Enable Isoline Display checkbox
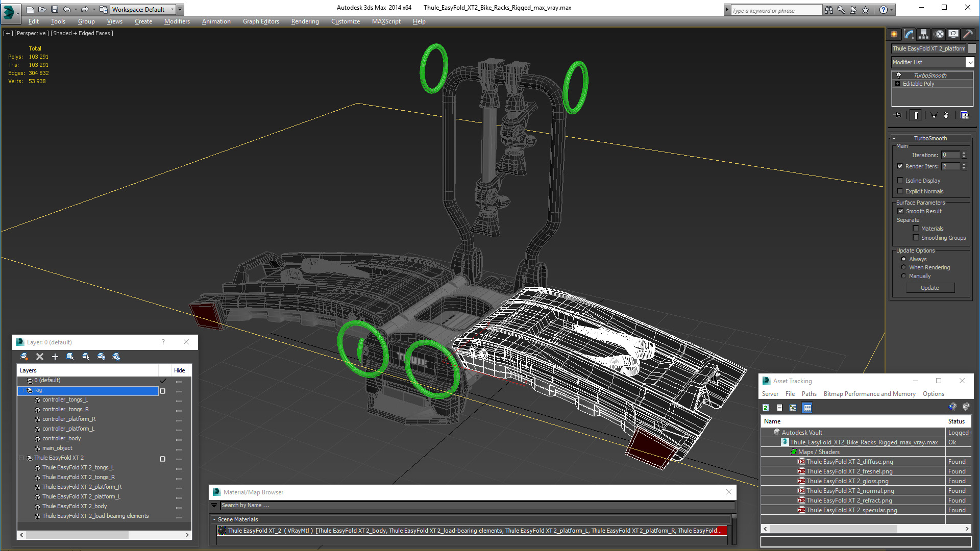Viewport: 980px width, 551px height. point(900,180)
